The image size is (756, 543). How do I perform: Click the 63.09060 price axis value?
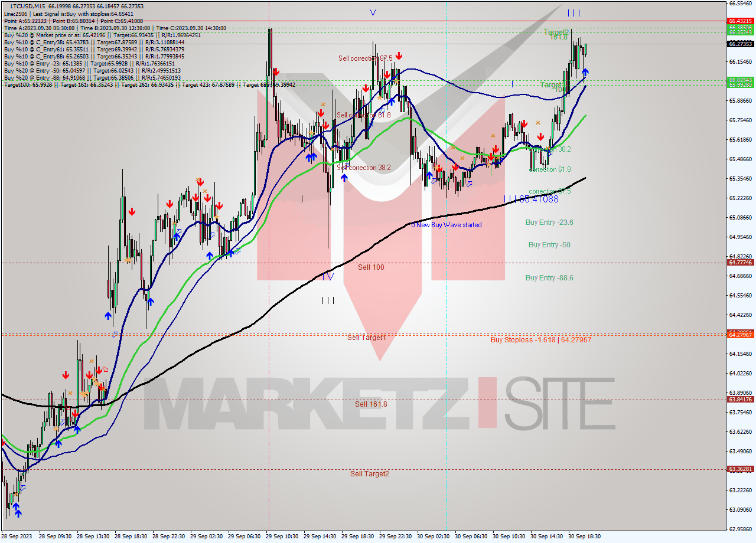tap(740, 510)
